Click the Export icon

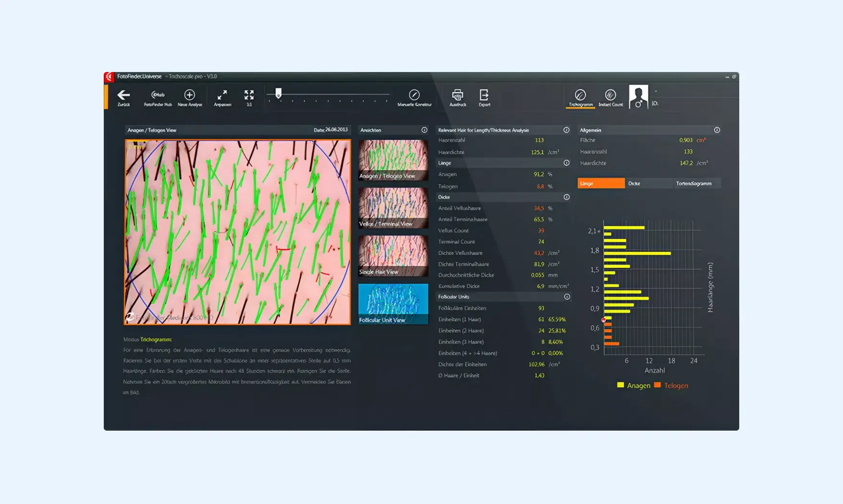[484, 96]
